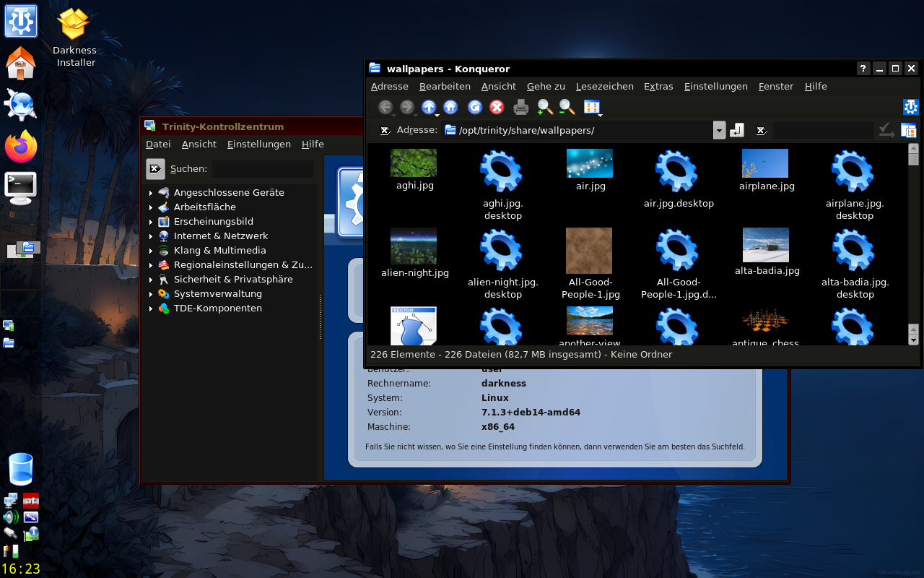Launch Firefox from the desktop panel
924x578 pixels.
pyautogui.click(x=20, y=147)
